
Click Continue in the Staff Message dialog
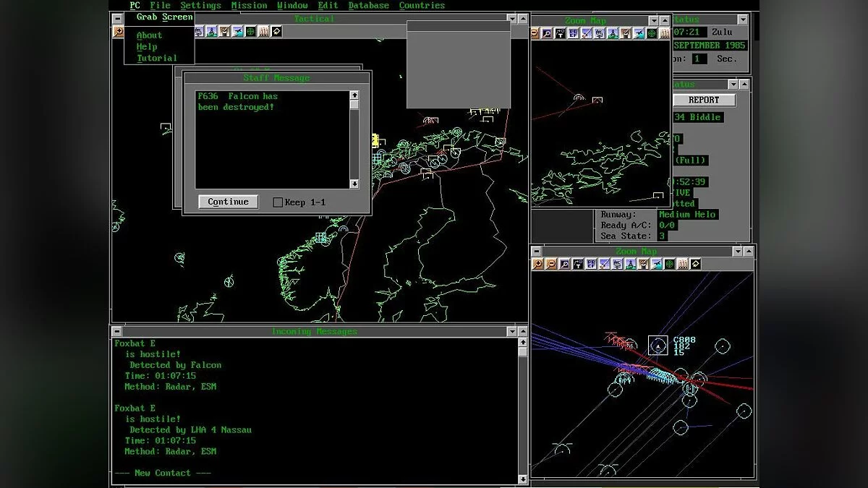[228, 202]
